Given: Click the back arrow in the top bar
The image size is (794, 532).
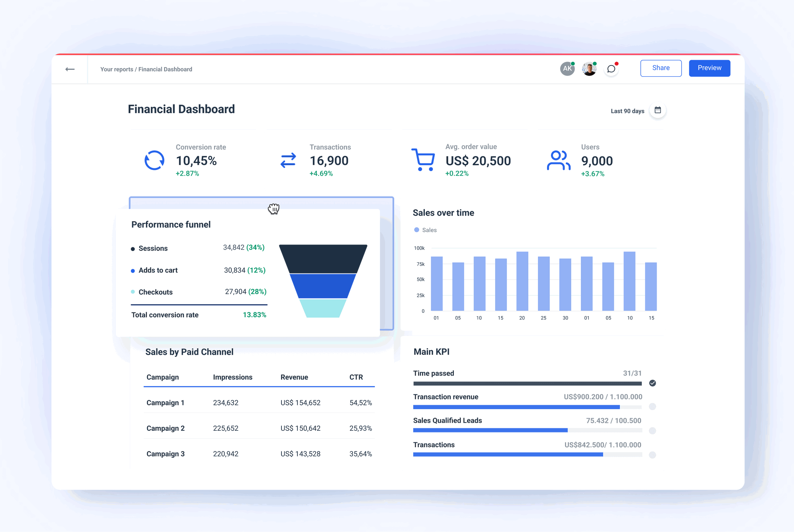Looking at the screenshot, I should pyautogui.click(x=70, y=69).
